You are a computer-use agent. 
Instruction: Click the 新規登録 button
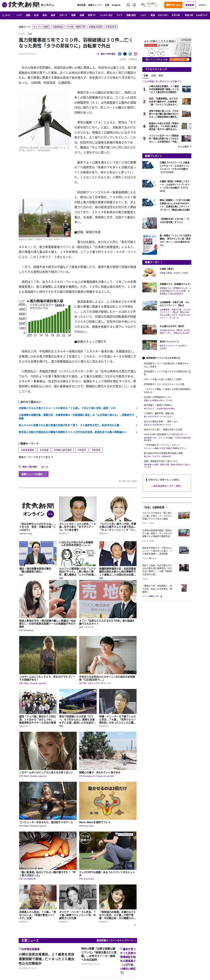coord(189,5)
